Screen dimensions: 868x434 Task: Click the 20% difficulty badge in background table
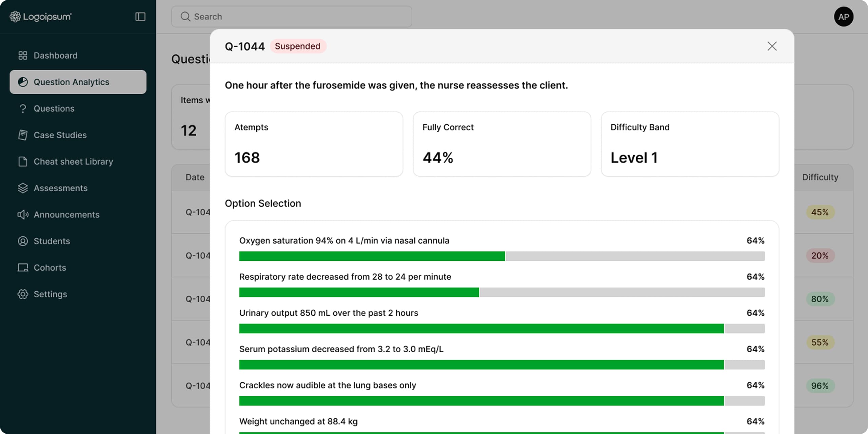(820, 256)
